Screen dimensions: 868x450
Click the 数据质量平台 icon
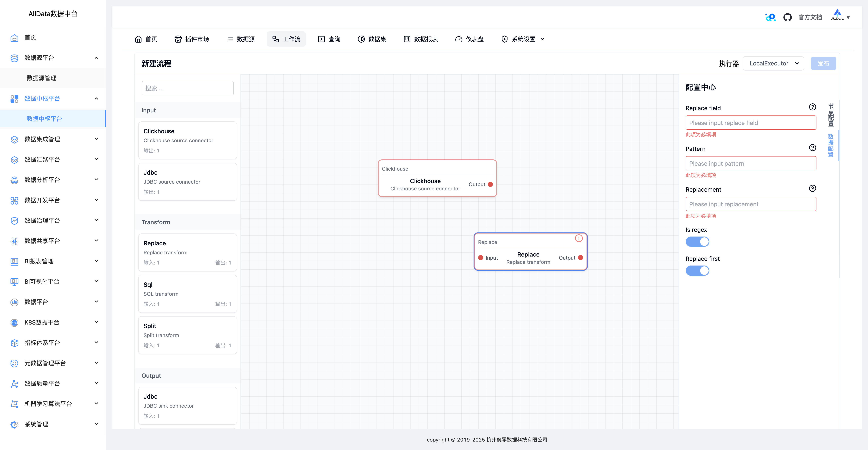[14, 384]
